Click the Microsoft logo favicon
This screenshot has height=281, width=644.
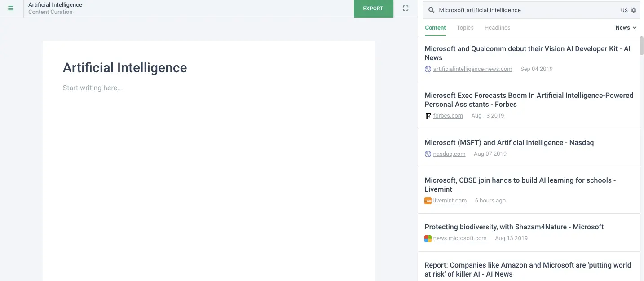coord(428,239)
